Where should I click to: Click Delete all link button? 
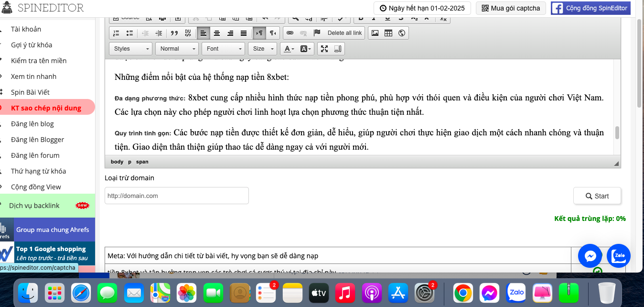[x=344, y=33]
